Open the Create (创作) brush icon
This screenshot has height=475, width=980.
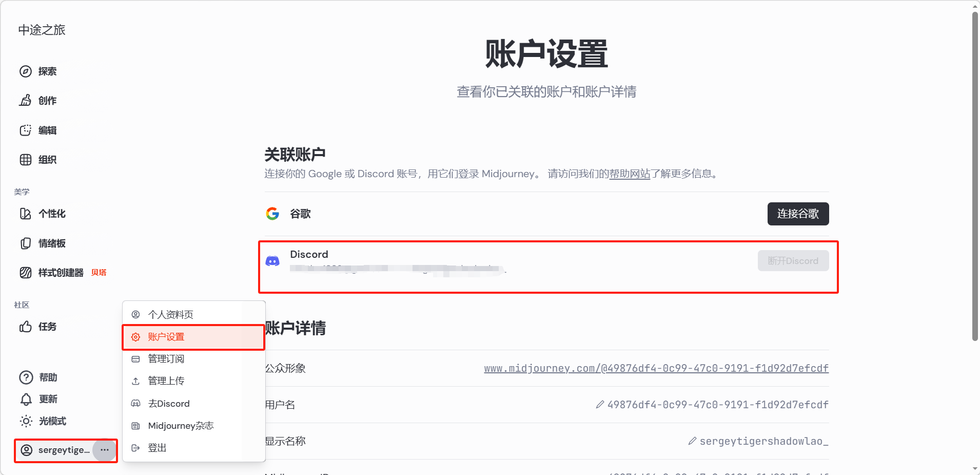(x=26, y=101)
